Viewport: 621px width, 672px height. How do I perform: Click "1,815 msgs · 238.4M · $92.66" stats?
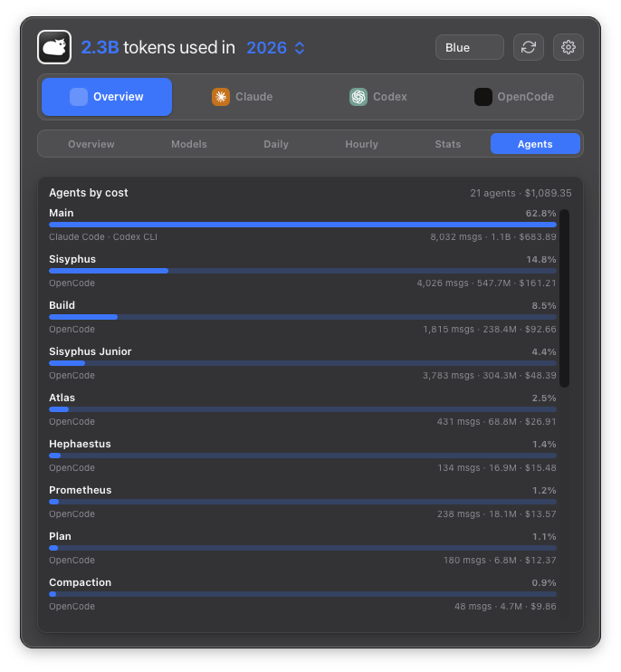coord(490,330)
